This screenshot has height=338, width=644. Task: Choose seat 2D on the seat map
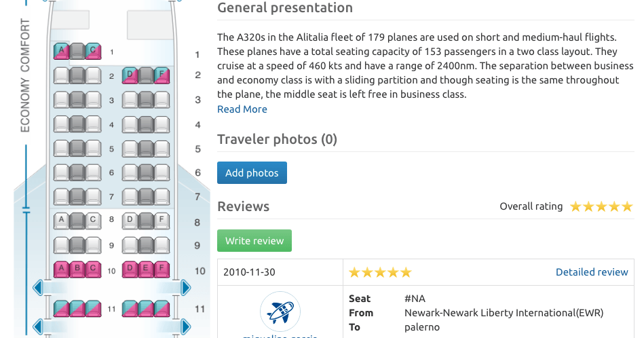pos(130,75)
